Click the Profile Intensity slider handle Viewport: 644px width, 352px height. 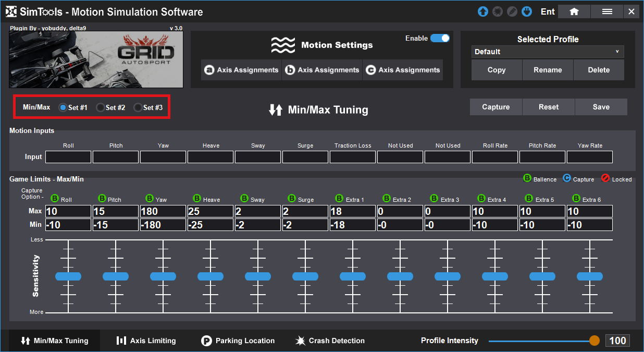tap(595, 341)
